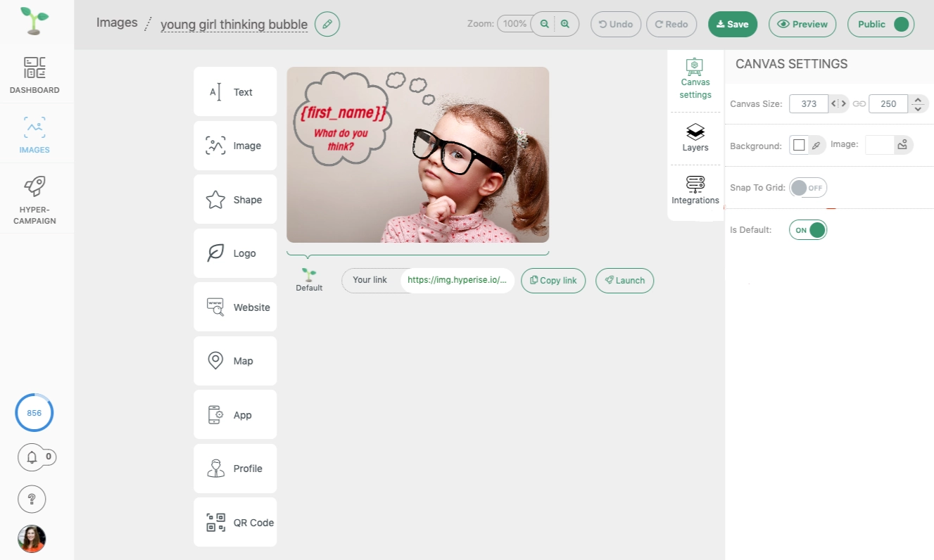Navigate to the Dashboard

pyautogui.click(x=34, y=74)
